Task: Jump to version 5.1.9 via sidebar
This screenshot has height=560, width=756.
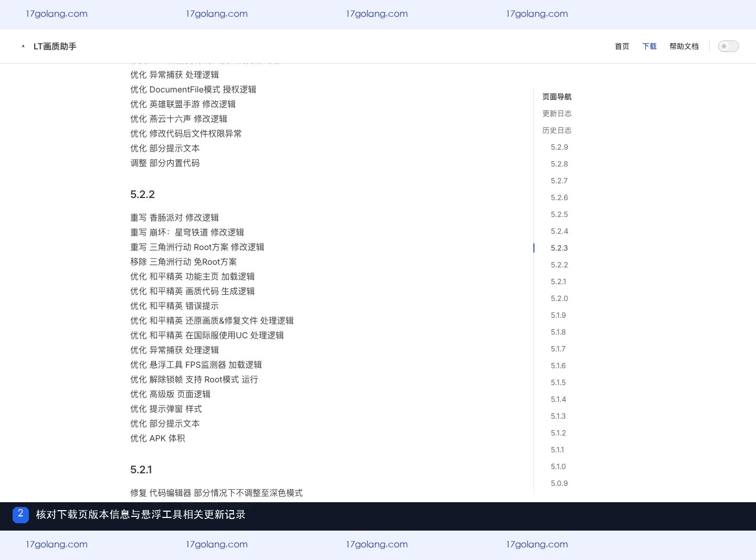Action: (559, 315)
